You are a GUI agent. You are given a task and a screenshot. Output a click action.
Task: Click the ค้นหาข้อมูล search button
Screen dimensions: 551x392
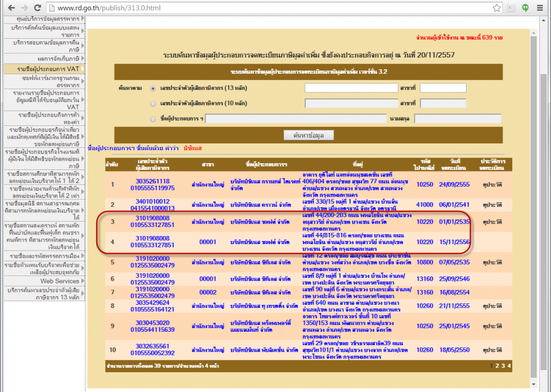[x=308, y=135]
